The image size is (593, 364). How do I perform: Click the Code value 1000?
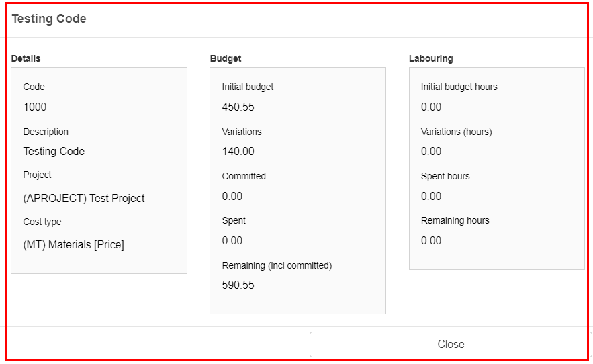click(x=35, y=107)
